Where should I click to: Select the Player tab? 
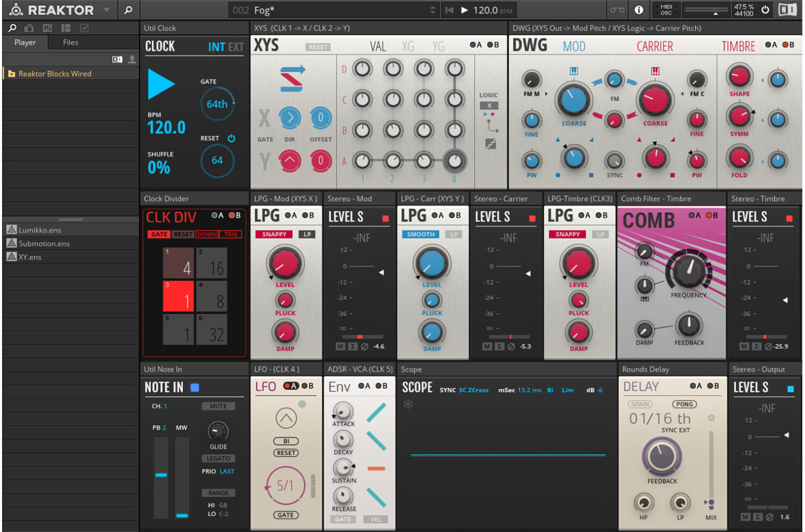coord(25,42)
